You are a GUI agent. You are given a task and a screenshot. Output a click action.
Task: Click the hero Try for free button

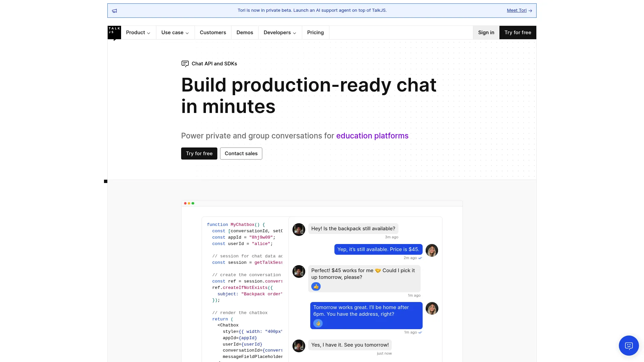pyautogui.click(x=199, y=154)
